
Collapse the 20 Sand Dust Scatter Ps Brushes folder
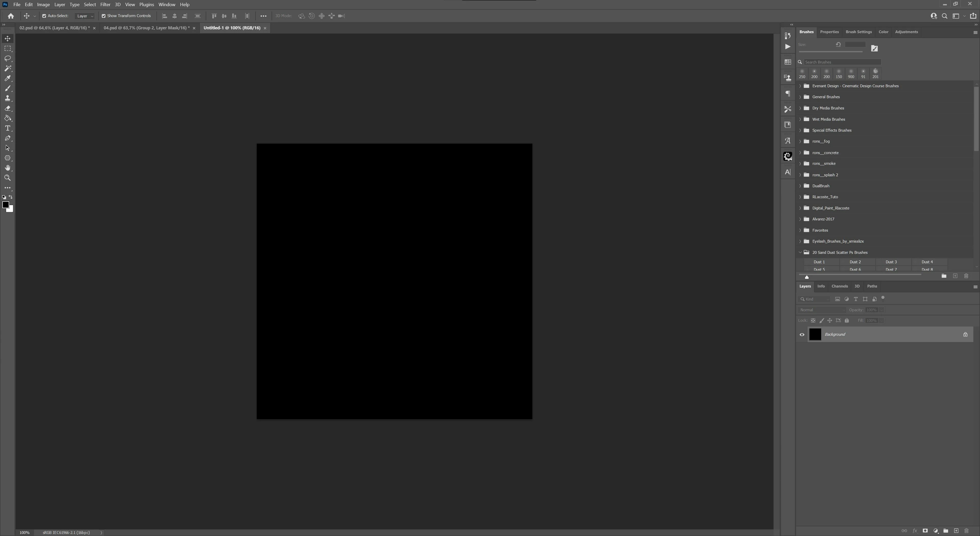pyautogui.click(x=800, y=252)
